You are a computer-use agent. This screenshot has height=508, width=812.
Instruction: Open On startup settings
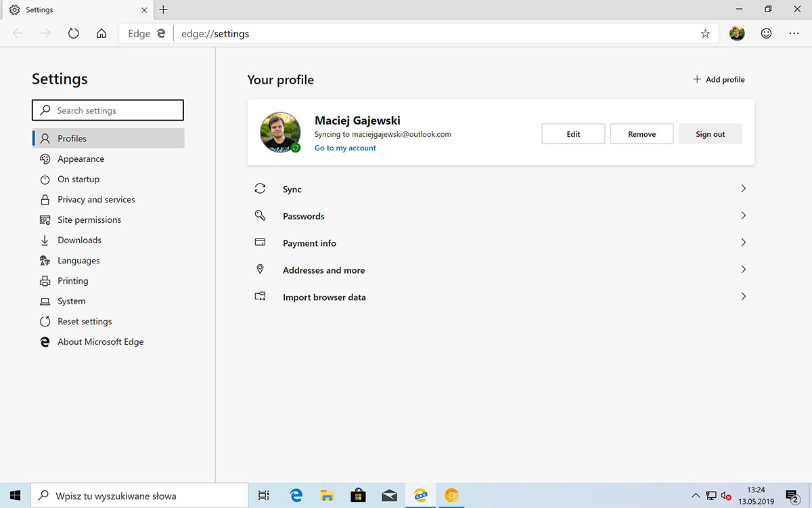108,179
